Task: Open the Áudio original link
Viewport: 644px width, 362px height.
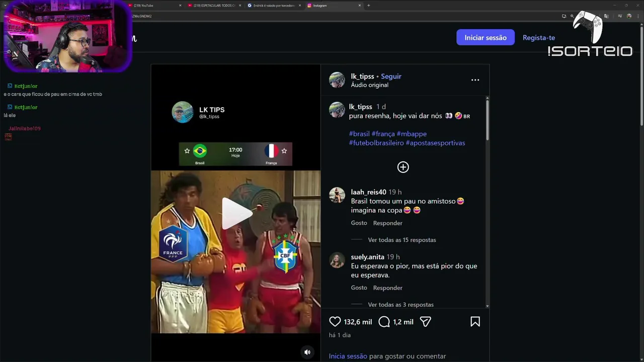Action: [369, 85]
